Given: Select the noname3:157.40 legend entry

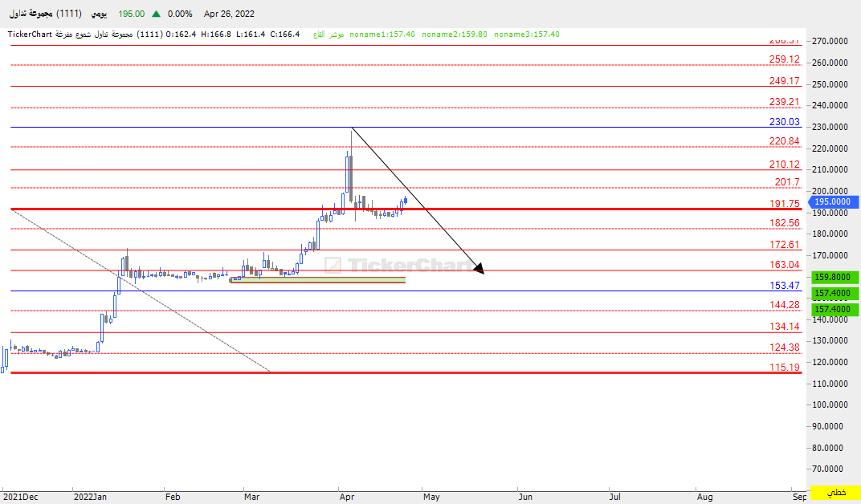Looking at the screenshot, I should coord(527,35).
